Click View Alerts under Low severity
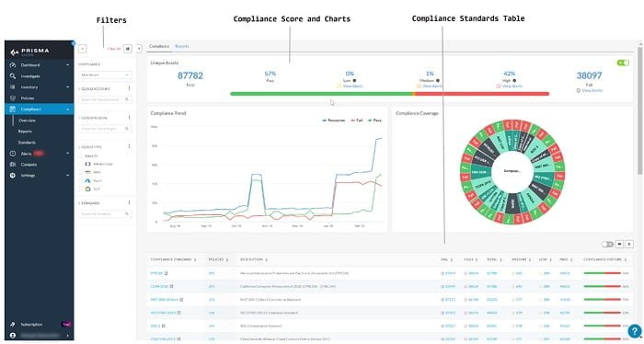Viewport: 644px width, 344px height. (x=352, y=86)
